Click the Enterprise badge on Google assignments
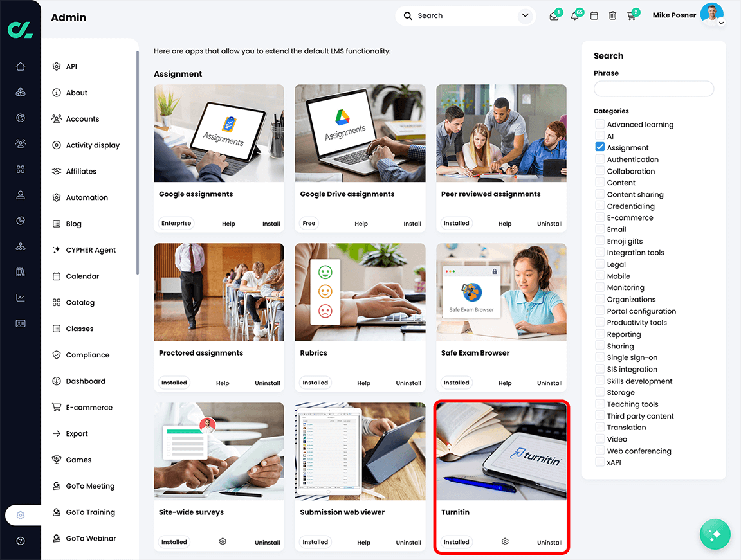Image resolution: width=741 pixels, height=560 pixels. tap(176, 223)
